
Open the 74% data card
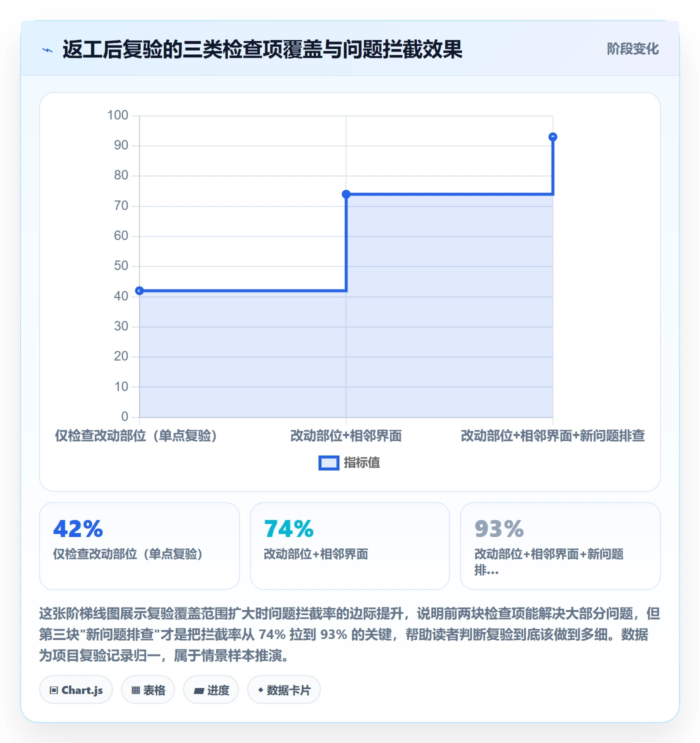coord(350,546)
